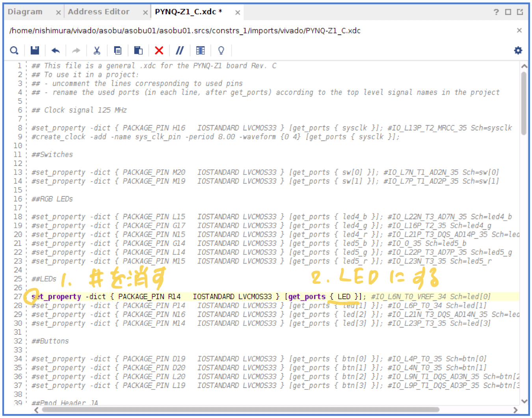Dismiss the file path bar
532x418 pixels.
coord(519,30)
